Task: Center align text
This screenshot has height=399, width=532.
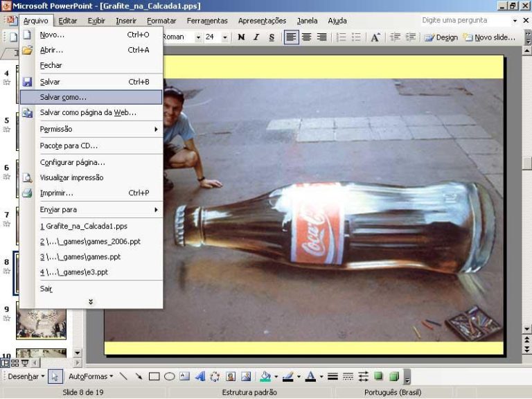Action: coord(307,37)
